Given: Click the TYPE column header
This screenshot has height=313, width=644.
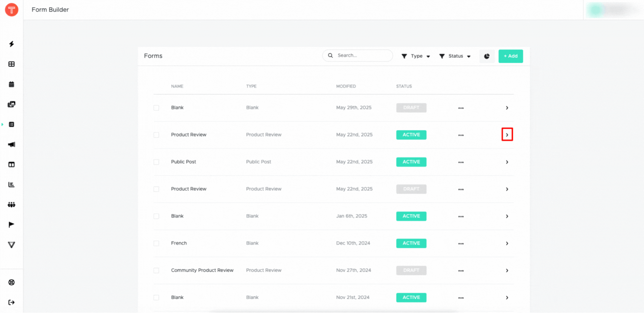Looking at the screenshot, I should click(251, 86).
